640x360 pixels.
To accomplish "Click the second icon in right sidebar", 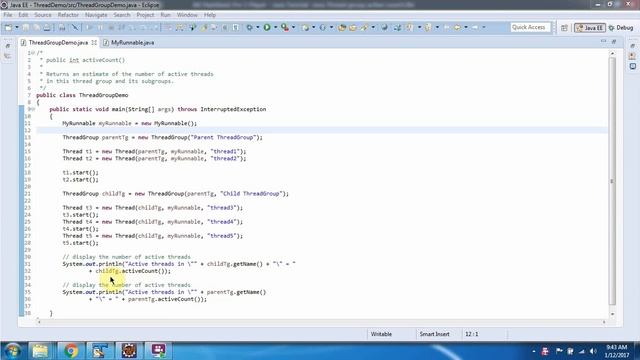I will (632, 56).
